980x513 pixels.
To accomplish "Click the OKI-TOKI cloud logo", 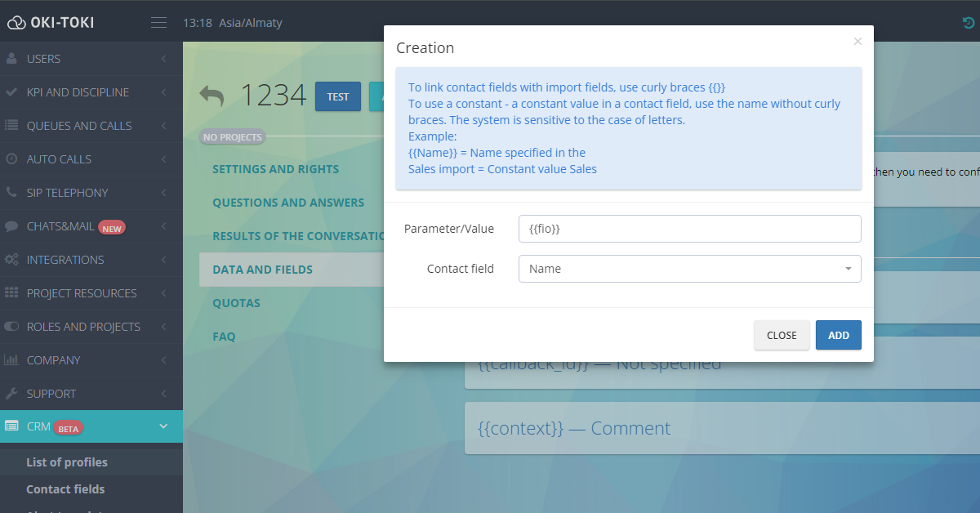I will click(16, 23).
